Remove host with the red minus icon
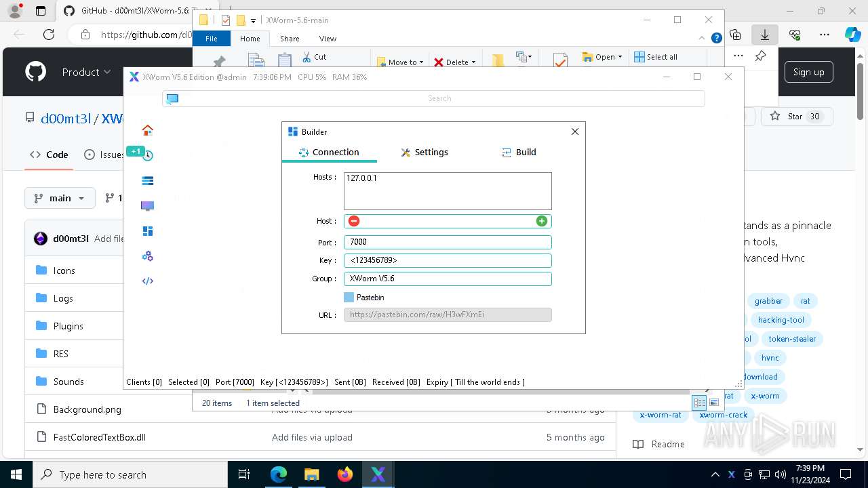This screenshot has height=488, width=868. click(354, 221)
